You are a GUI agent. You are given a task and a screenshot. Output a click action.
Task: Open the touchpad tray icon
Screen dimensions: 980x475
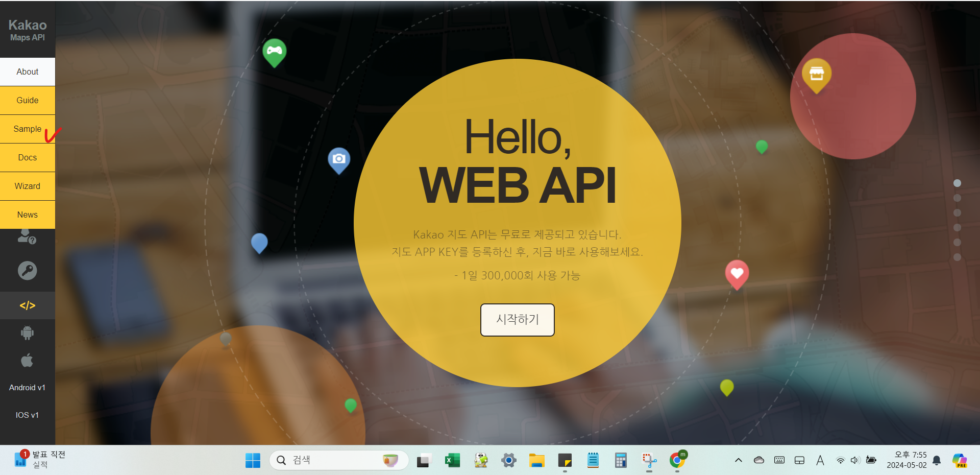pyautogui.click(x=800, y=460)
